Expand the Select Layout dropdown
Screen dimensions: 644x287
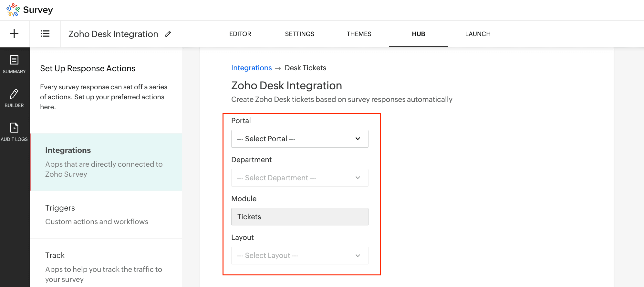click(299, 255)
